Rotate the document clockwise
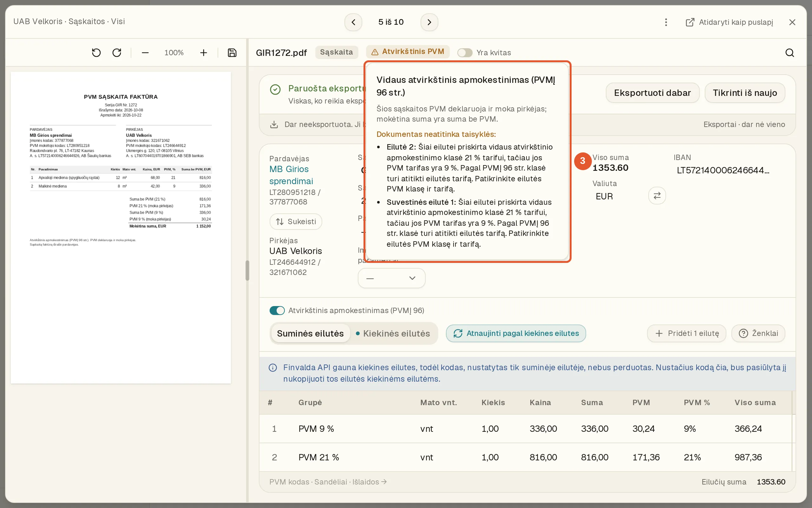 [x=117, y=53]
